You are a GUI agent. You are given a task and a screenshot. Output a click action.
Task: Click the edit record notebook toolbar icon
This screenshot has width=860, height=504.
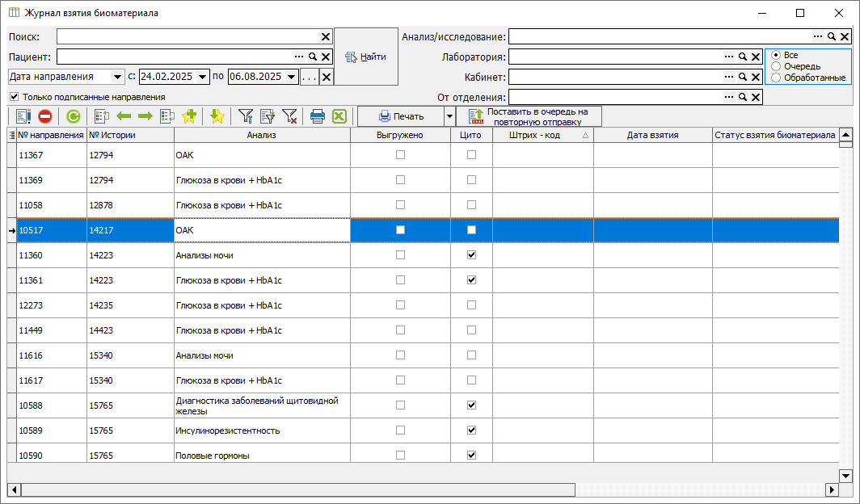pyautogui.click(x=23, y=116)
